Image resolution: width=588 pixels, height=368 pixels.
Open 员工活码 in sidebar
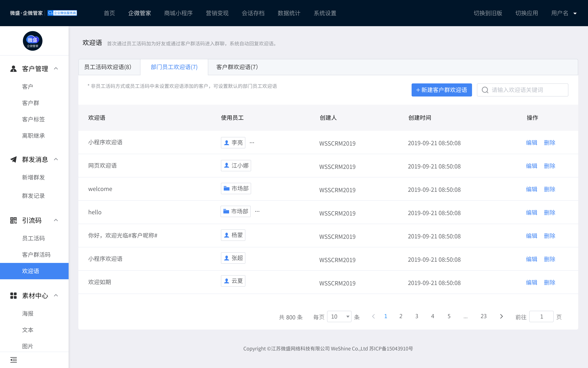(x=33, y=238)
